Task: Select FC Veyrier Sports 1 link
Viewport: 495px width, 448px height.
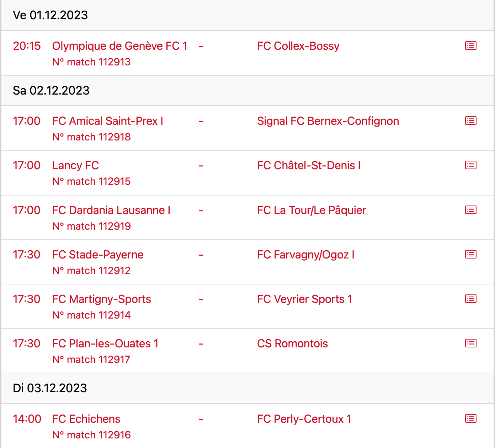Action: click(304, 299)
